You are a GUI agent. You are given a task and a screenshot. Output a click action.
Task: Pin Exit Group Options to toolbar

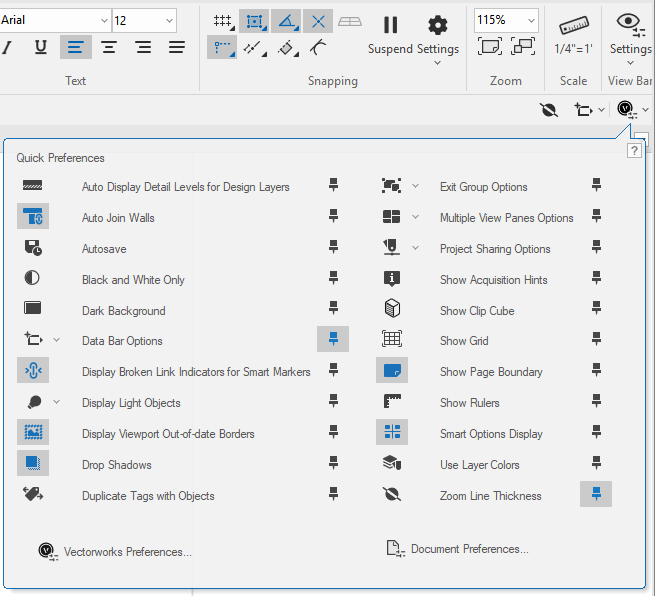point(597,185)
